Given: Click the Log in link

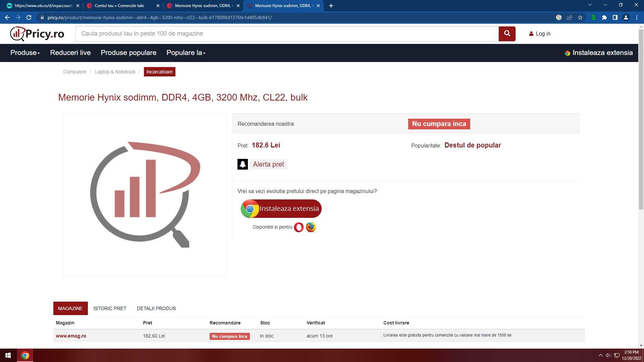Looking at the screenshot, I should (540, 34).
